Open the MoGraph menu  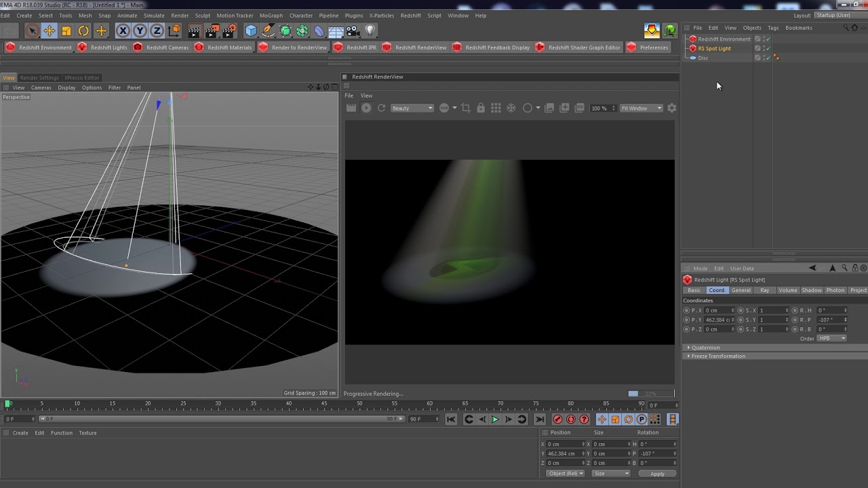[271, 16]
